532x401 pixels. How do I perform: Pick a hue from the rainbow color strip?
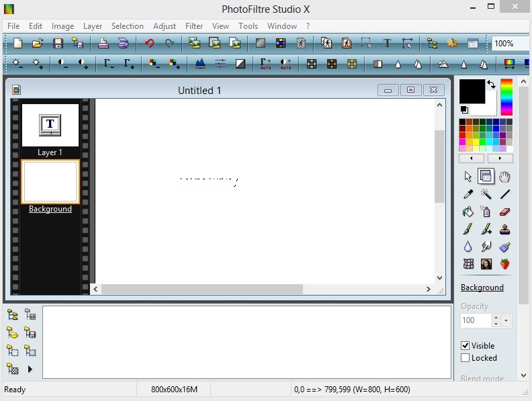[506, 97]
